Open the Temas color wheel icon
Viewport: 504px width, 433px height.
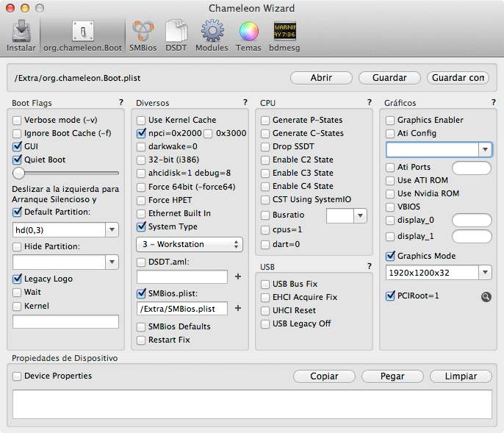point(248,35)
